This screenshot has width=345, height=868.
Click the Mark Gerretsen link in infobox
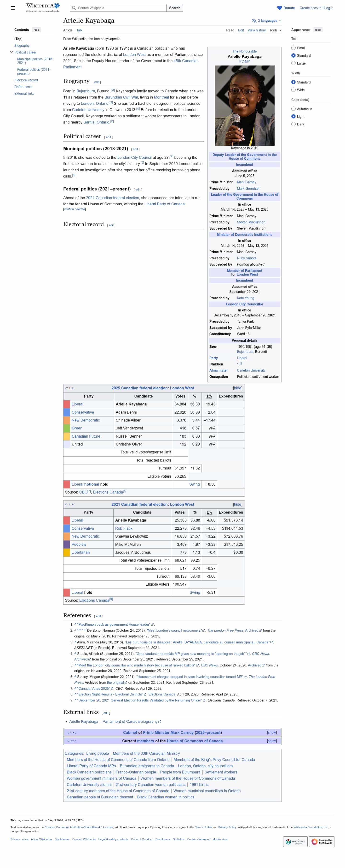(x=249, y=189)
